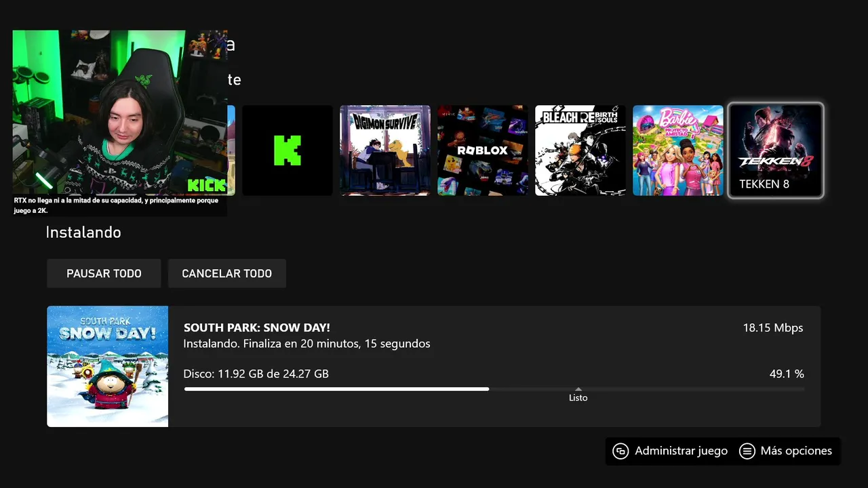Open Bleach Rebirth of Souls tile

pos(580,150)
